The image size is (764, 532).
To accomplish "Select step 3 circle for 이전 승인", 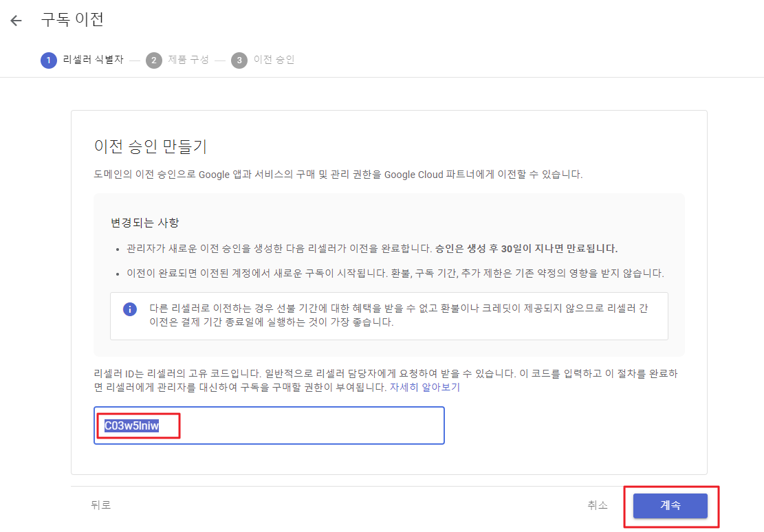I will point(239,60).
